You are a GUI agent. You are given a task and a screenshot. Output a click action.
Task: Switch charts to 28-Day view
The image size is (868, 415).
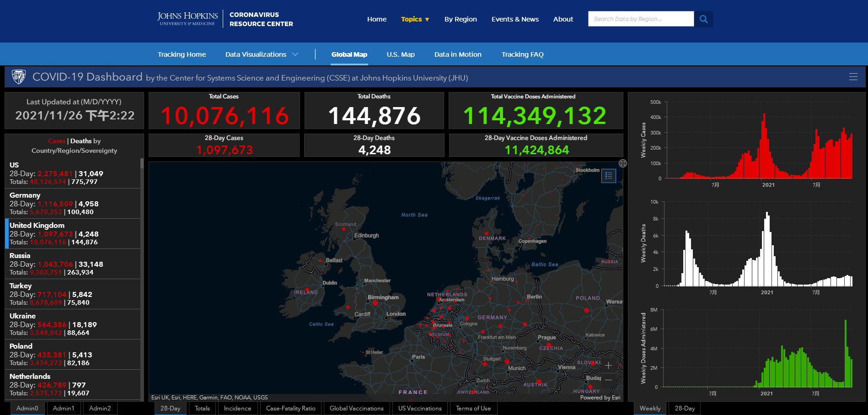coord(685,408)
